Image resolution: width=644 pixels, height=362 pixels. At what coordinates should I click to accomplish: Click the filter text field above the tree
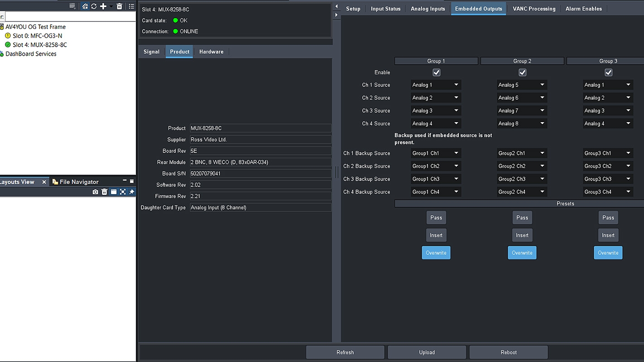[70, 17]
